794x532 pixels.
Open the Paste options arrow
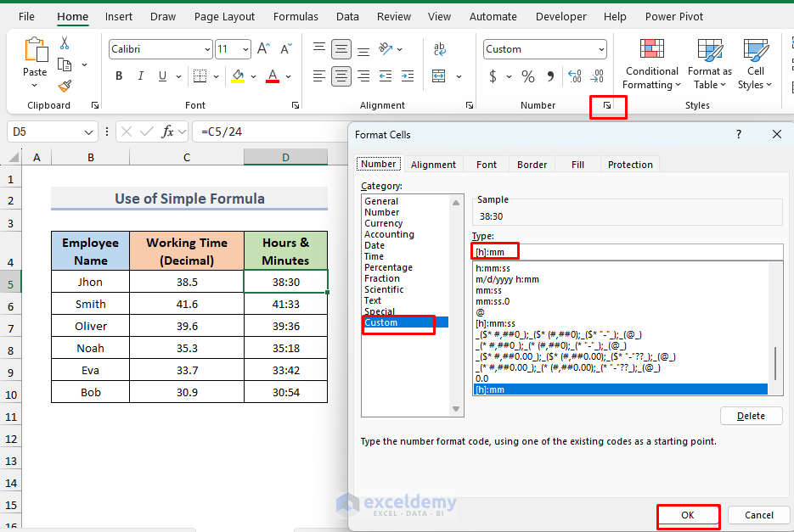pos(35,85)
